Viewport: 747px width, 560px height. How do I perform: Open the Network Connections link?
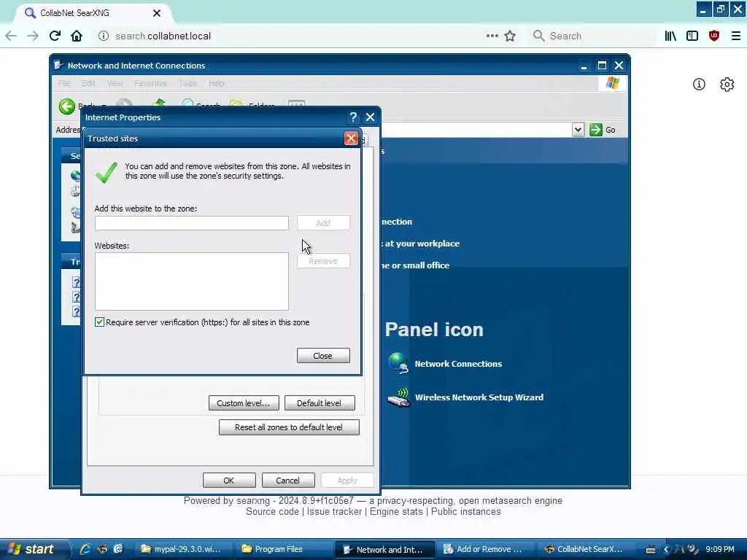458,363
